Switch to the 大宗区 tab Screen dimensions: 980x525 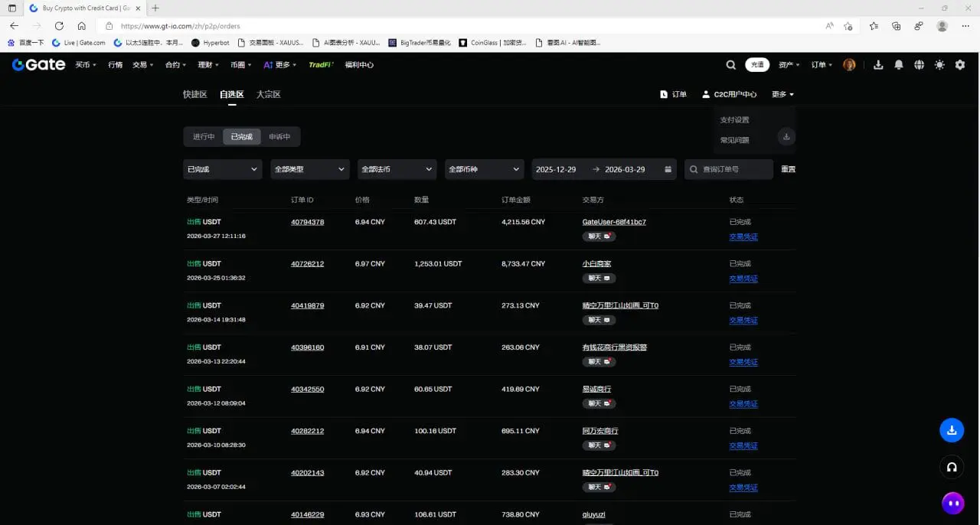(268, 95)
